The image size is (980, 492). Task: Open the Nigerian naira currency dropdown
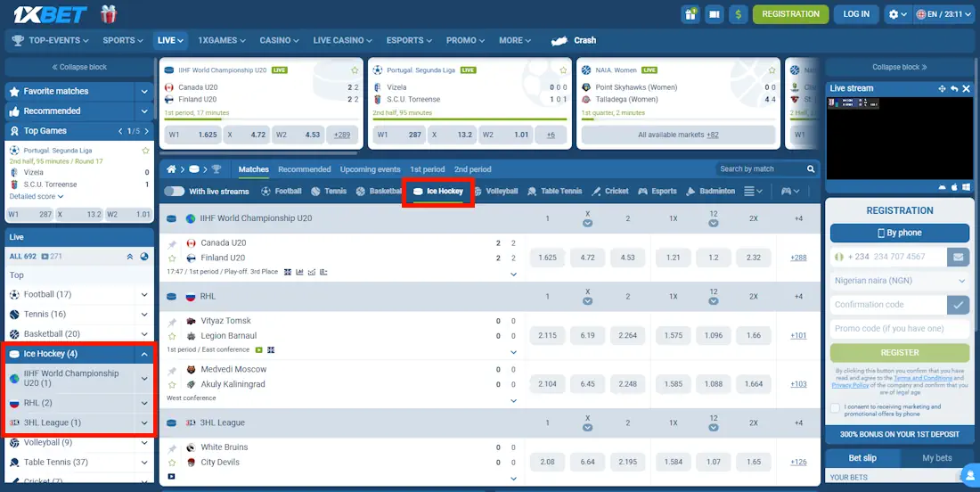click(x=900, y=281)
